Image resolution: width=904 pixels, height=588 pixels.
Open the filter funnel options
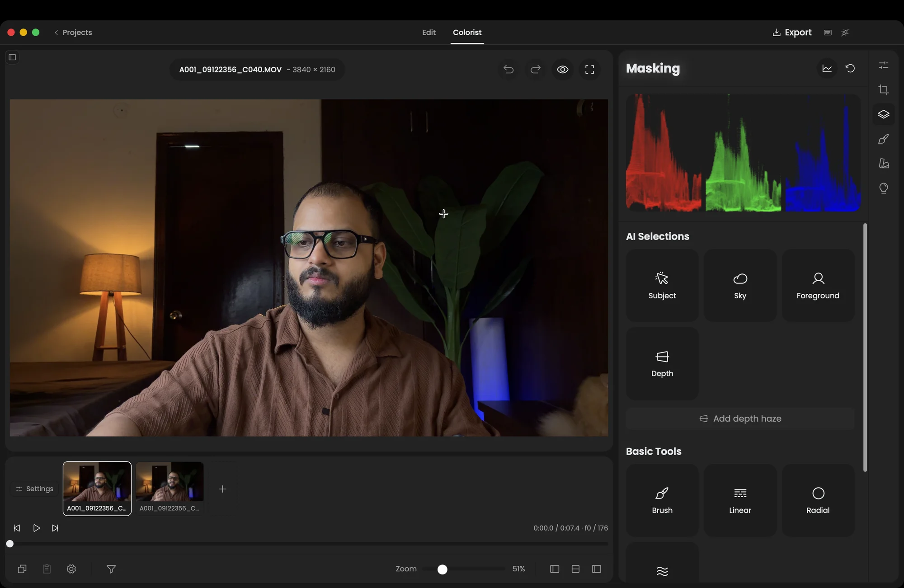(x=111, y=569)
